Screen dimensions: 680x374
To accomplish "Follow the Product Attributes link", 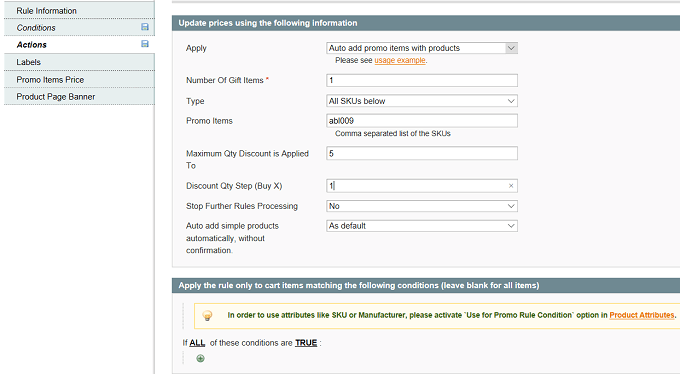I will (x=642, y=315).
